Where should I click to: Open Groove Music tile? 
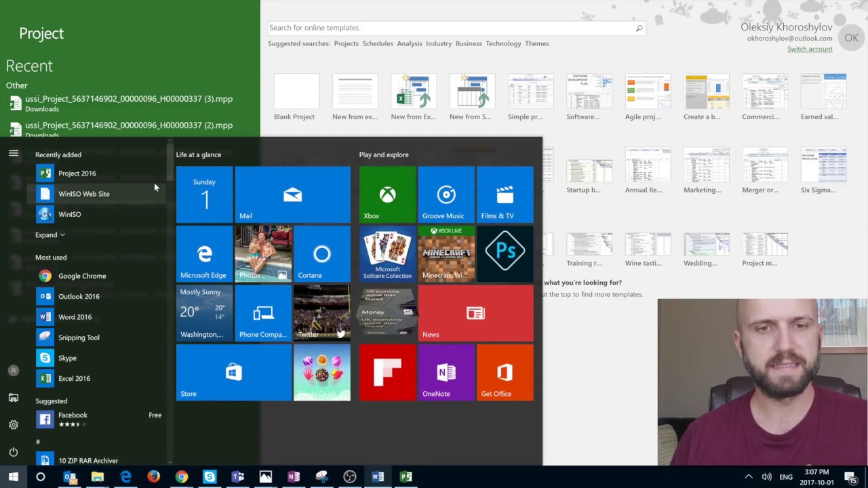446,195
